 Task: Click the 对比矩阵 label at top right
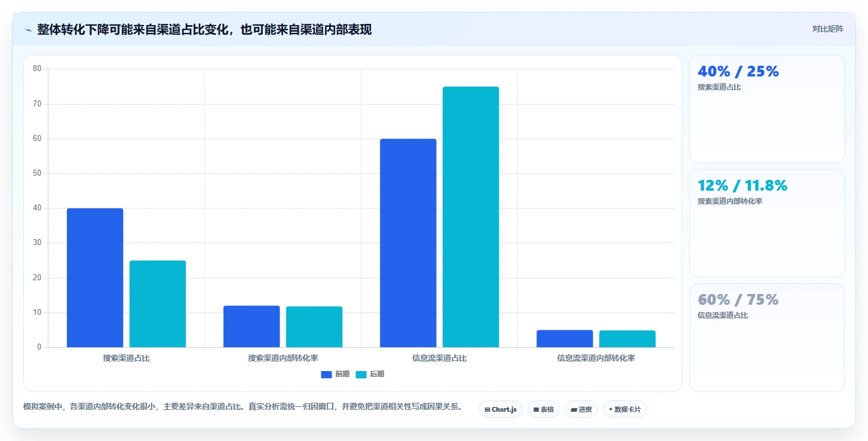coord(827,29)
